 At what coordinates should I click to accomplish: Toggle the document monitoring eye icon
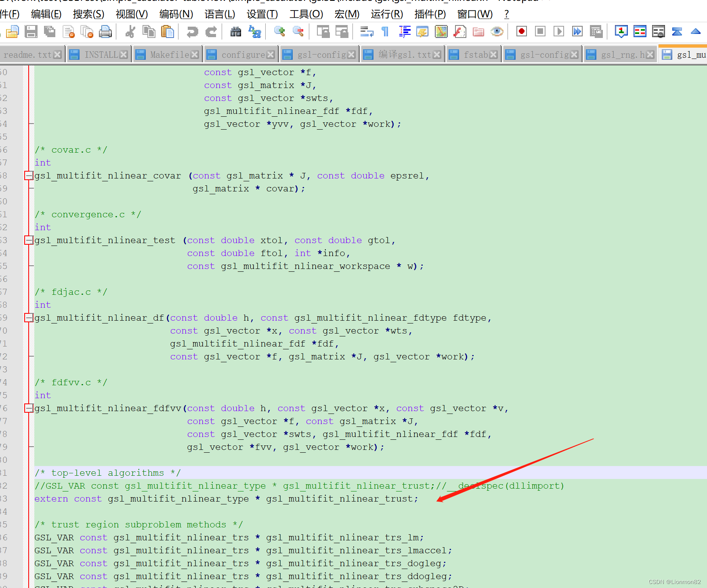pyautogui.click(x=497, y=31)
